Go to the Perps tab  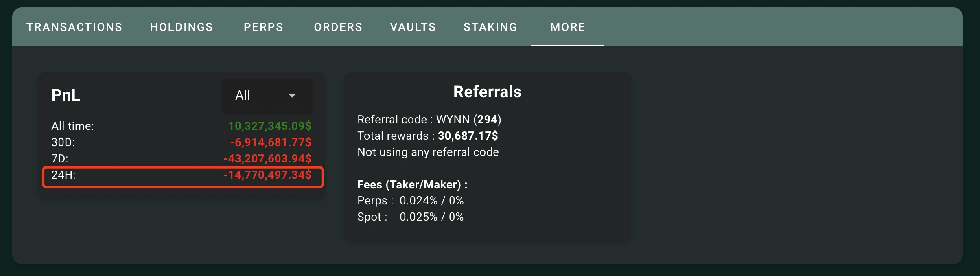coord(263,27)
